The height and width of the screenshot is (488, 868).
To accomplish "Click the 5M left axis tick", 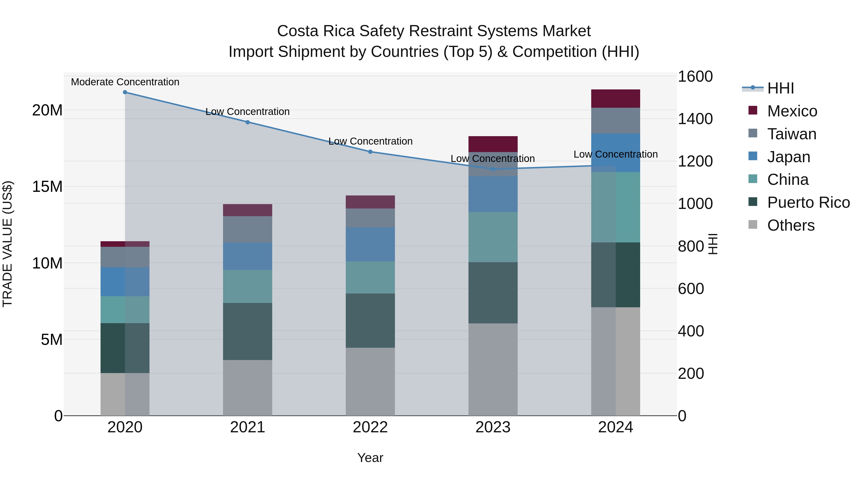I will tap(52, 340).
